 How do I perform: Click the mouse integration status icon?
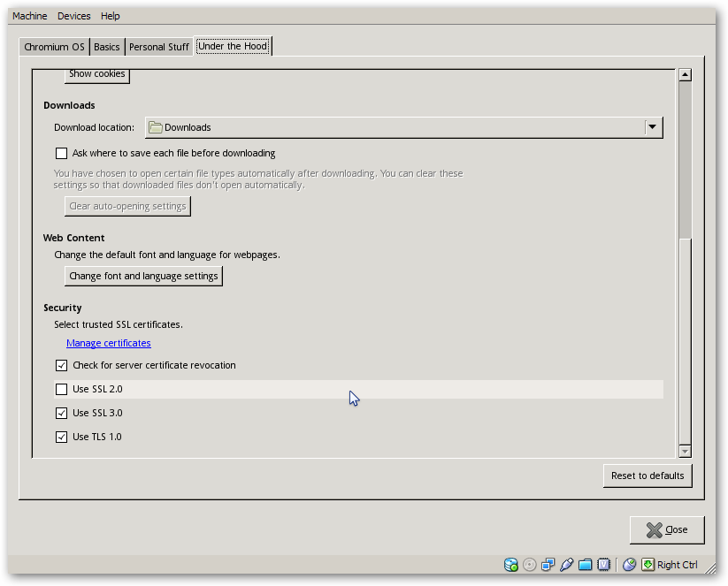coord(629,565)
